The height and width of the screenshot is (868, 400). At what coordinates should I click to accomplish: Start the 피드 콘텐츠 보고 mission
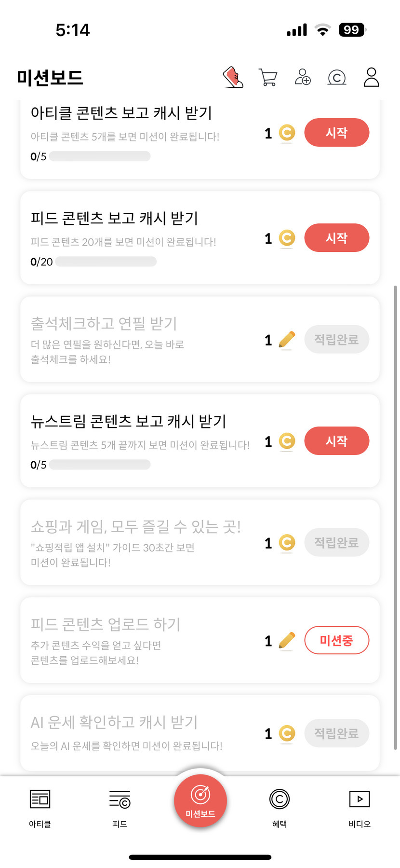tap(336, 238)
